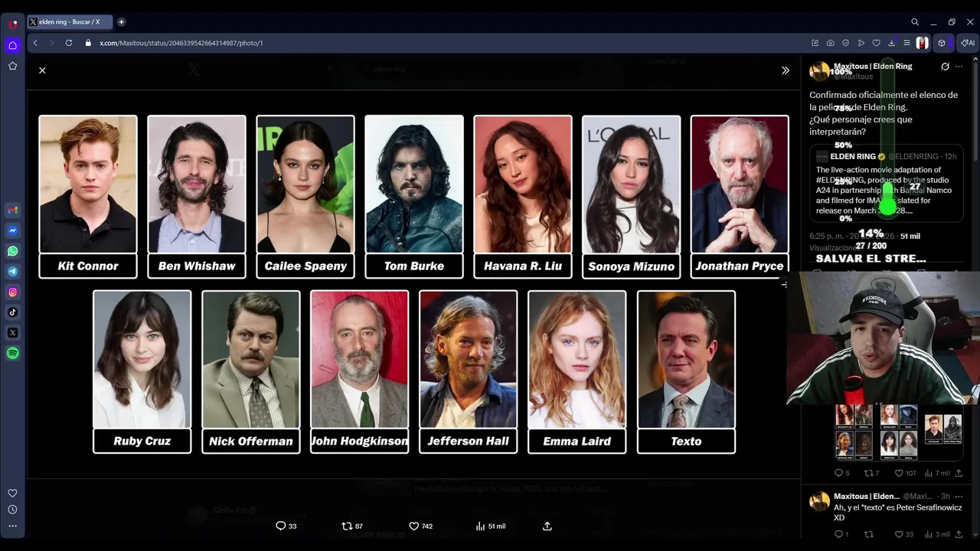View analytics showing 51 mil below the photo
980x551 pixels.
pyautogui.click(x=490, y=526)
